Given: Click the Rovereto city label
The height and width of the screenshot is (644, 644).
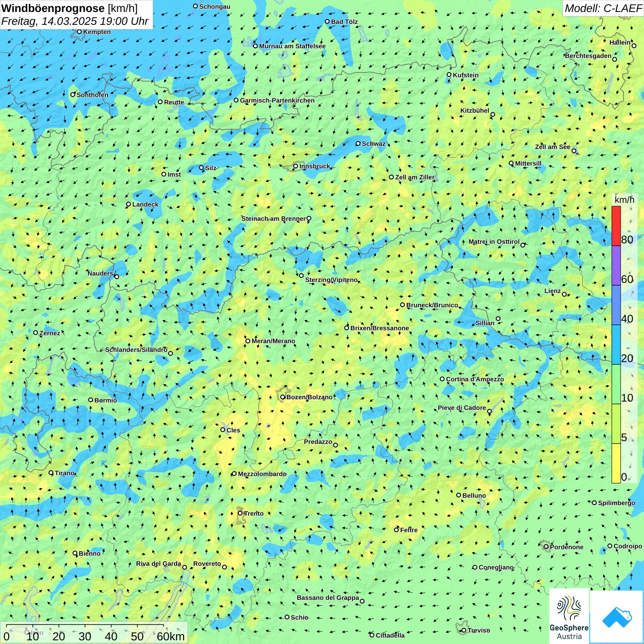Looking at the screenshot, I should coord(207,563).
